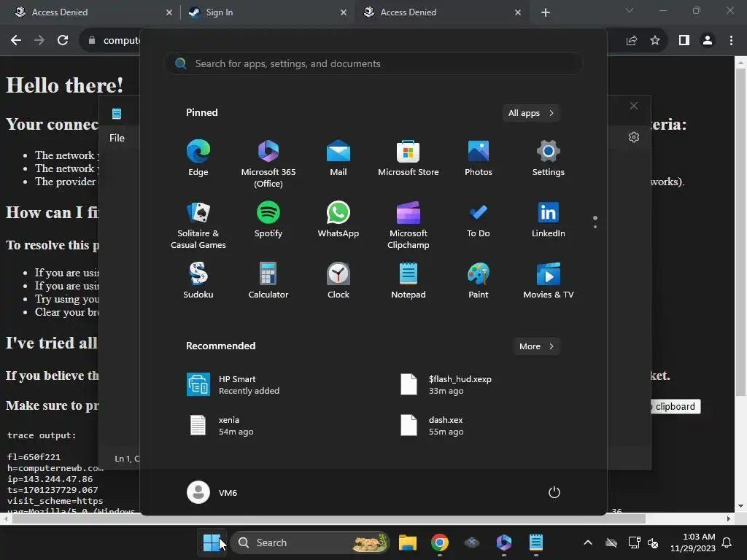Click the page's vertical scrollbar
Image resolution: width=747 pixels, height=560 pixels.
coord(740,232)
